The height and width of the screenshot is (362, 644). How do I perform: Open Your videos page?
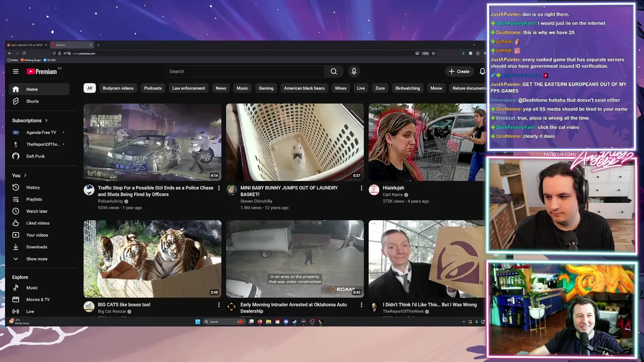click(x=39, y=235)
